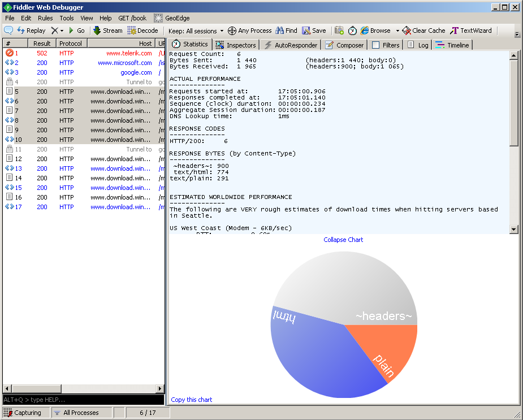
Task: Click the QuickExec command input box
Action: [x=83, y=400]
